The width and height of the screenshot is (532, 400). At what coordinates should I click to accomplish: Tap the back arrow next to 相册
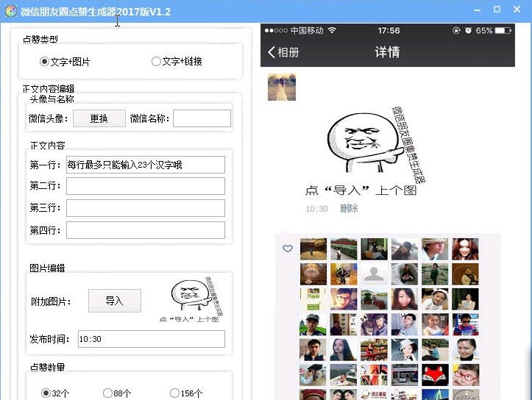(x=272, y=52)
